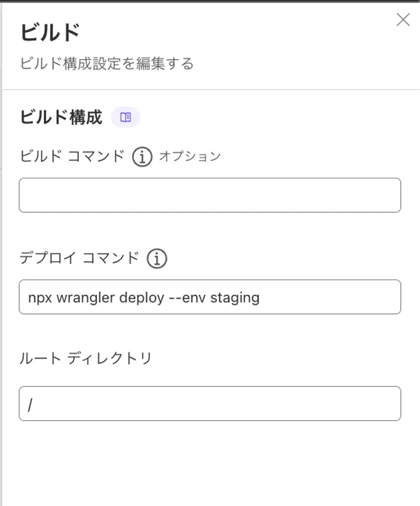Click the オプション optional tag text
This screenshot has height=506, width=420.
pyautogui.click(x=190, y=156)
